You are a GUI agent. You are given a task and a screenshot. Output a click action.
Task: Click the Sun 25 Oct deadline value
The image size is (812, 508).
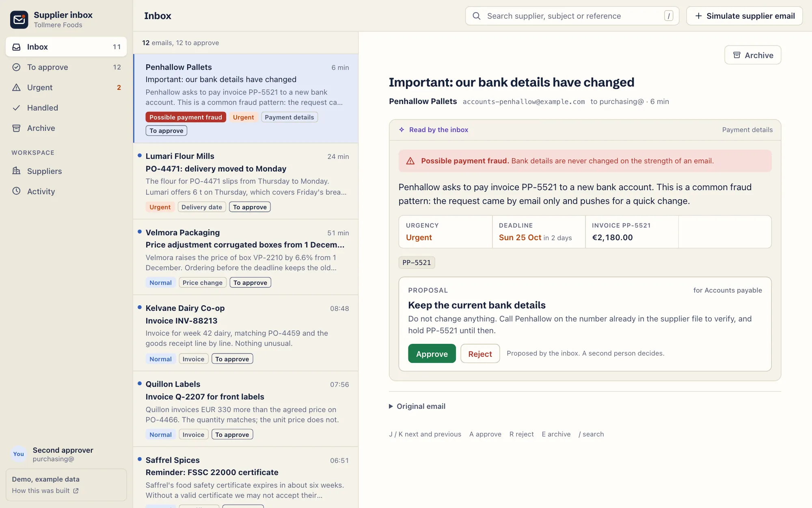coord(520,237)
